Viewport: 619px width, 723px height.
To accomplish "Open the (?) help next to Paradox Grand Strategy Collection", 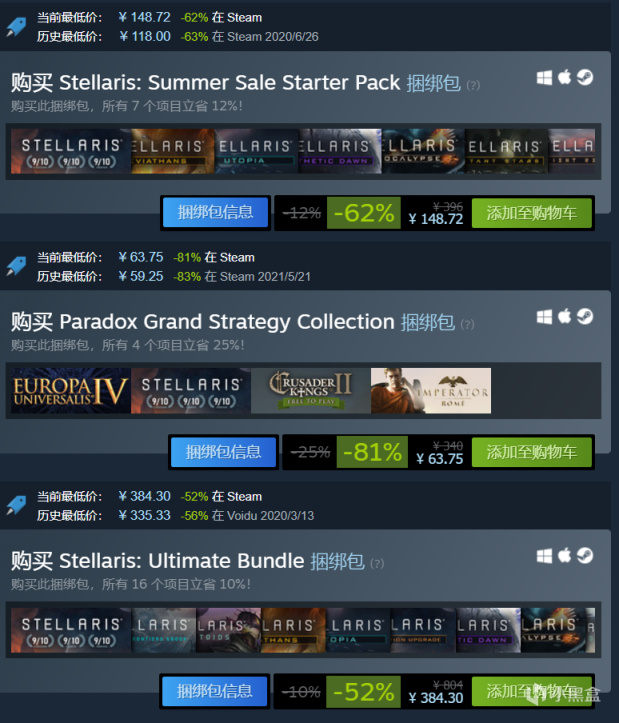I will 467,325.
